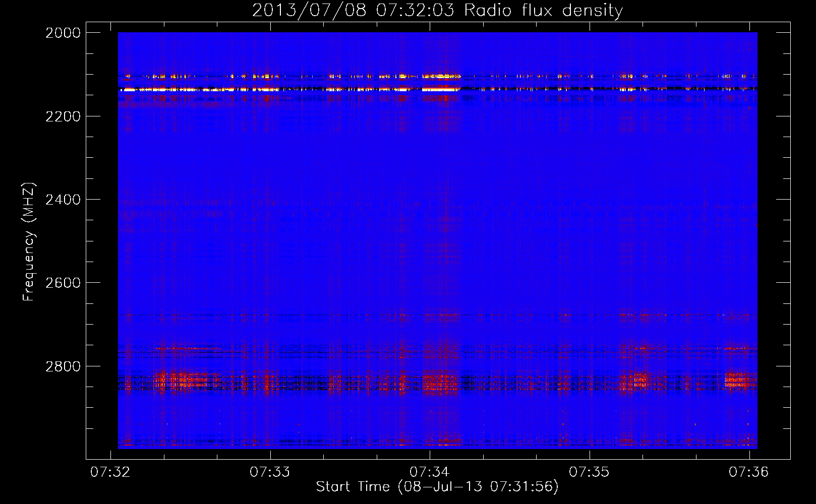Screen dimensions: 816x504
Task: Click the 07:35 time tick label
Action: click(x=589, y=472)
